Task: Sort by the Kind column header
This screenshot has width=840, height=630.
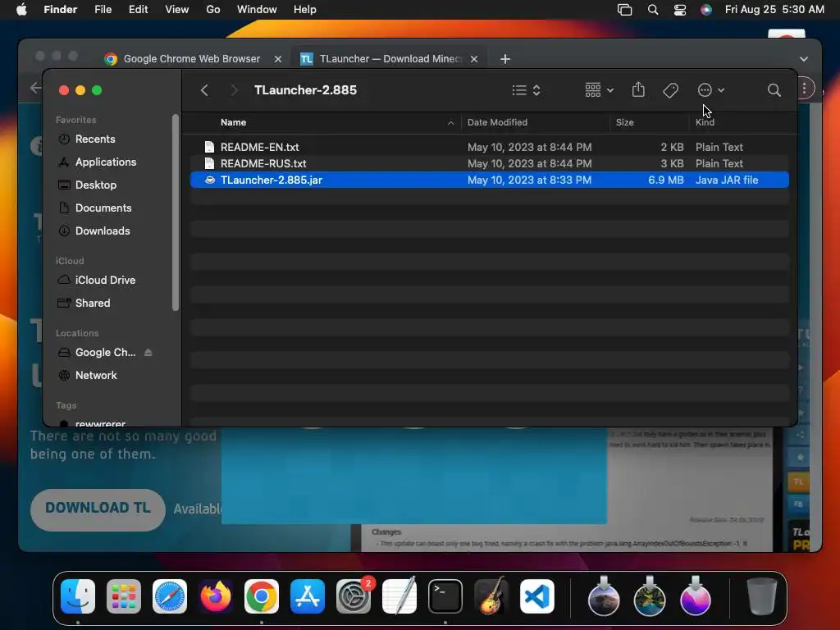Action: pyautogui.click(x=705, y=122)
